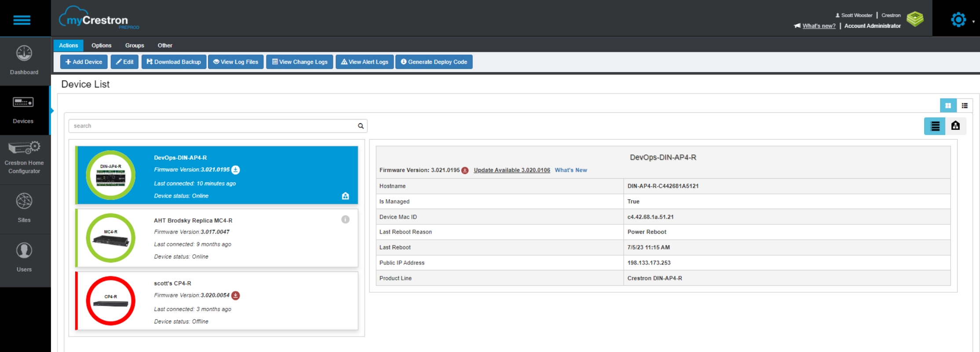
Task: Click the Is Managed True value
Action: (633, 202)
